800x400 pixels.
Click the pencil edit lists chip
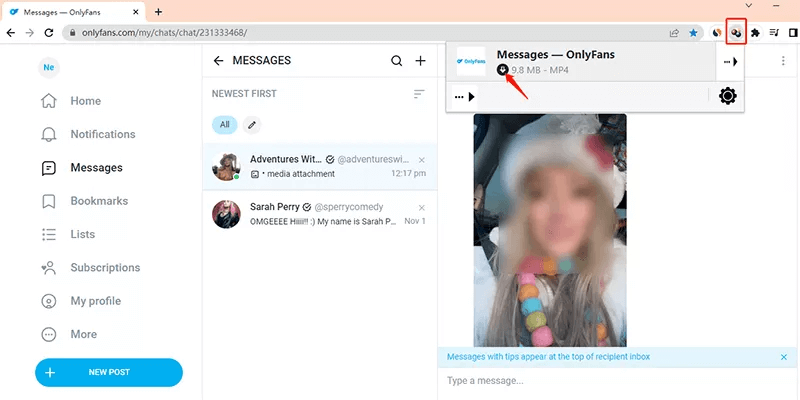coord(252,124)
